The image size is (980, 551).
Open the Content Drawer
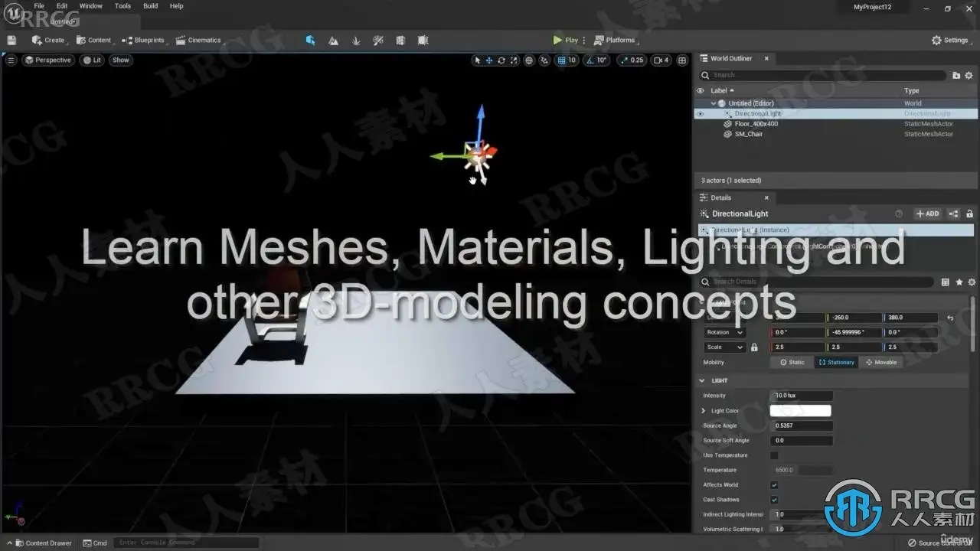click(43, 543)
